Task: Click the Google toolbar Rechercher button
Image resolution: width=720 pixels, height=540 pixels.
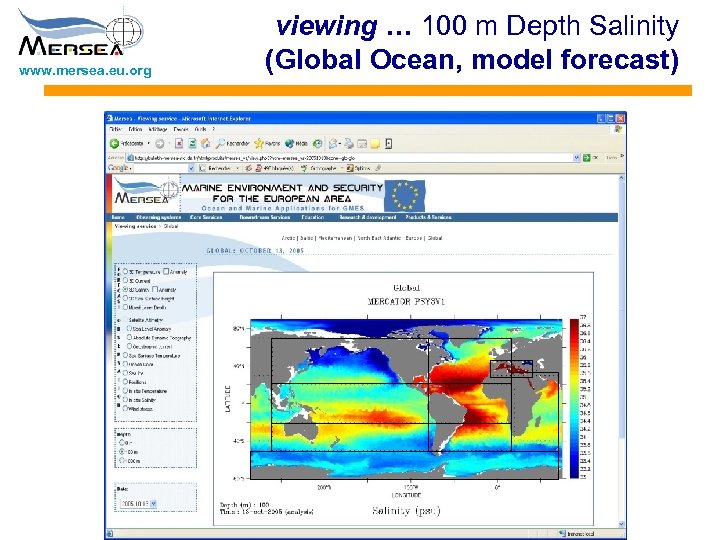Action: click(x=215, y=168)
